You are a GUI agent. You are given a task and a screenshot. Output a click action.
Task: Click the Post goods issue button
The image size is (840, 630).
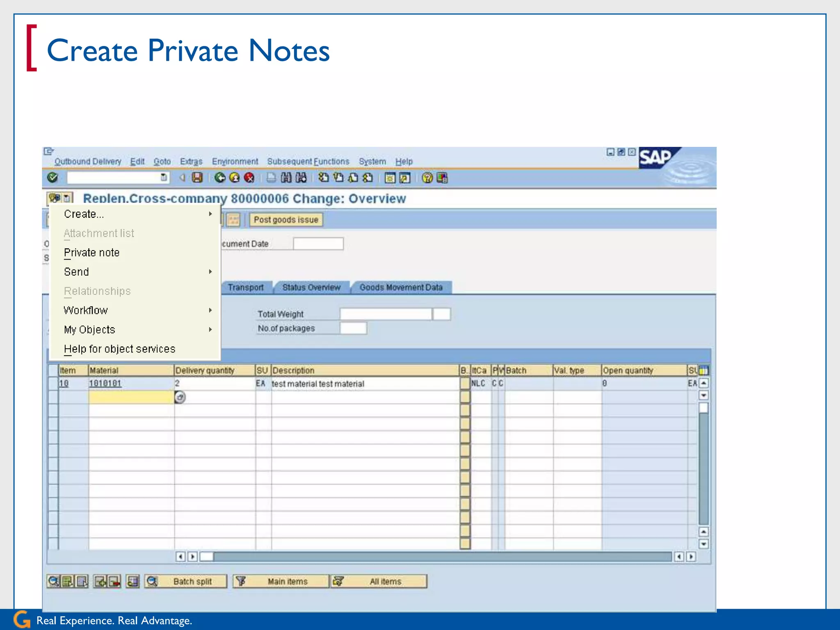pos(286,220)
